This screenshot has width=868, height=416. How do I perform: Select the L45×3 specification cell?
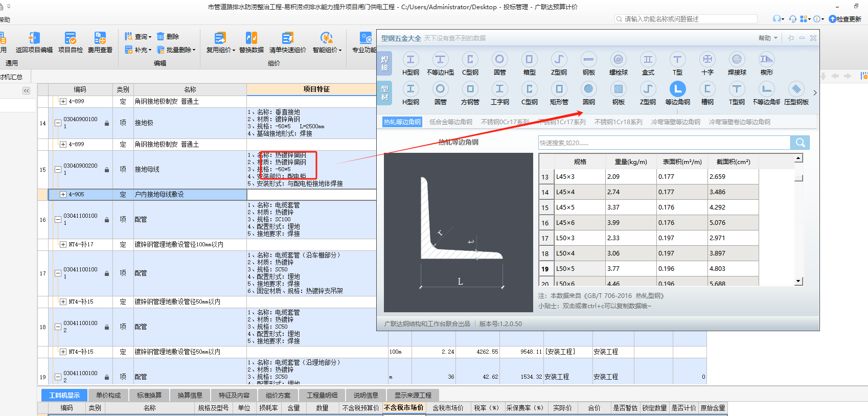pos(580,177)
